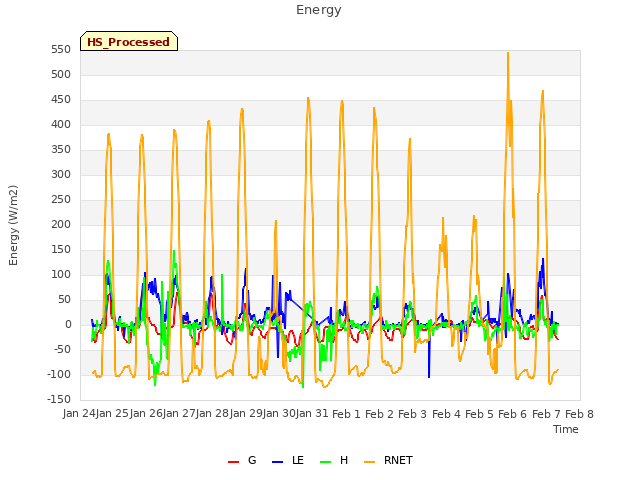Click the orange RNET legend color marker
Screen dimensions: 640x480
click(x=369, y=462)
